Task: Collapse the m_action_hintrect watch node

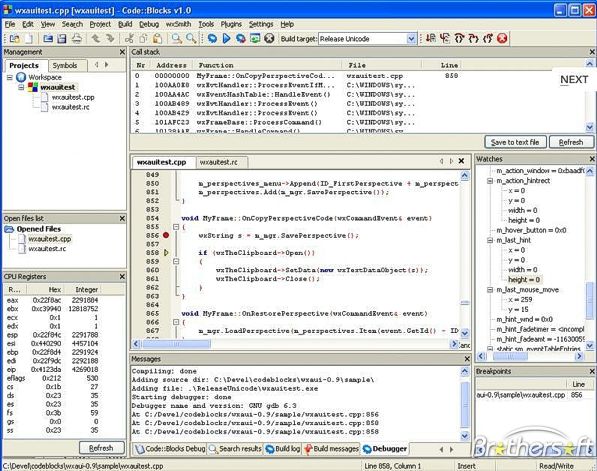Action: coord(490,181)
